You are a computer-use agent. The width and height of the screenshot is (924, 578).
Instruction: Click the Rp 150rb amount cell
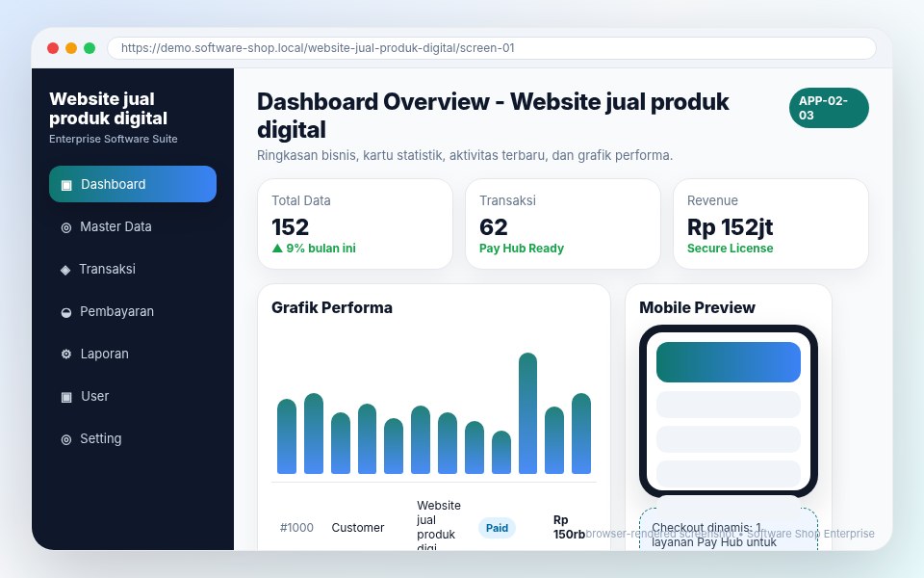coord(569,527)
